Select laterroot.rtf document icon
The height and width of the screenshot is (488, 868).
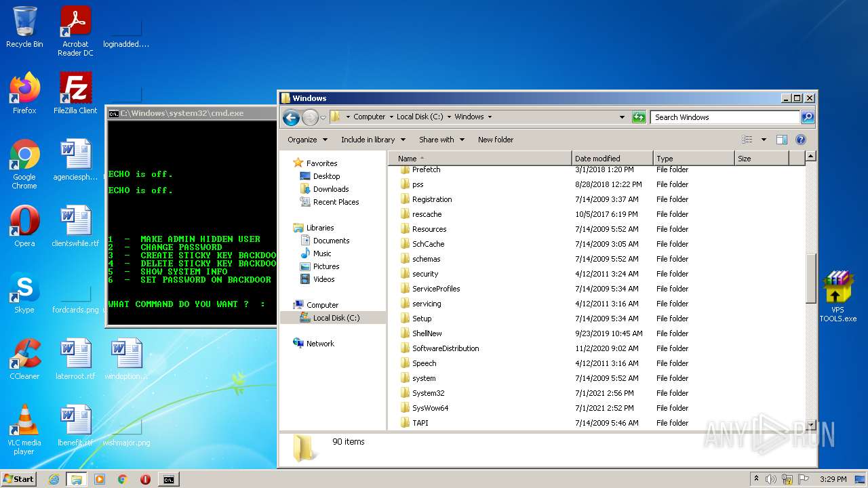[x=75, y=359]
